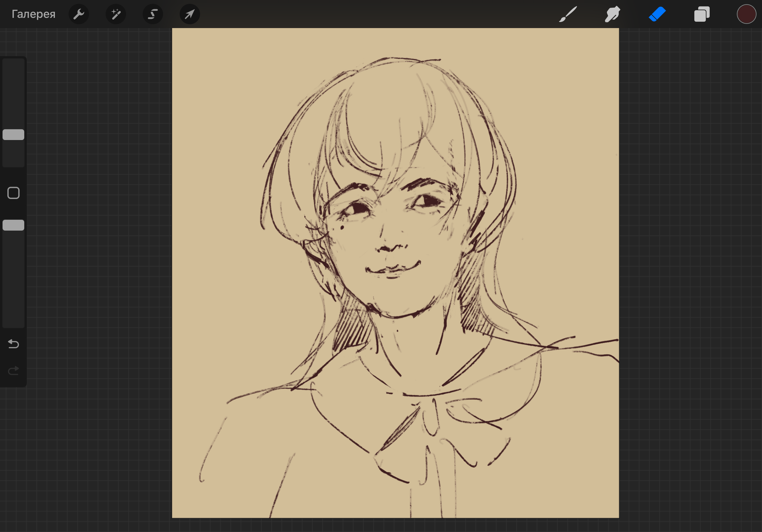
Task: Open the Галерея gallery view
Action: 33,14
